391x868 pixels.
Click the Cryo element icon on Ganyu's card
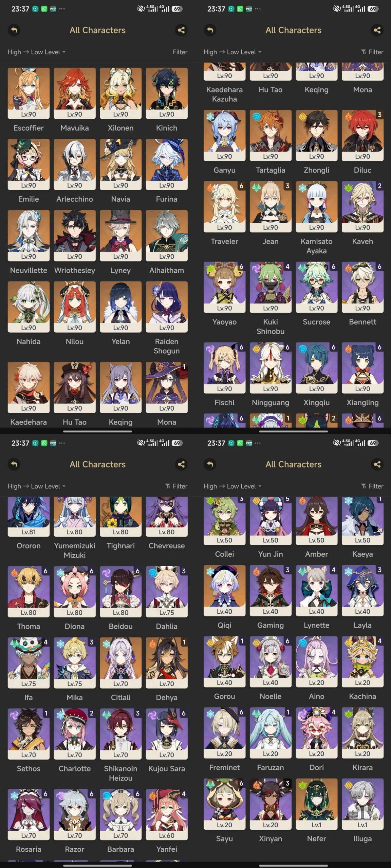[x=210, y=117]
